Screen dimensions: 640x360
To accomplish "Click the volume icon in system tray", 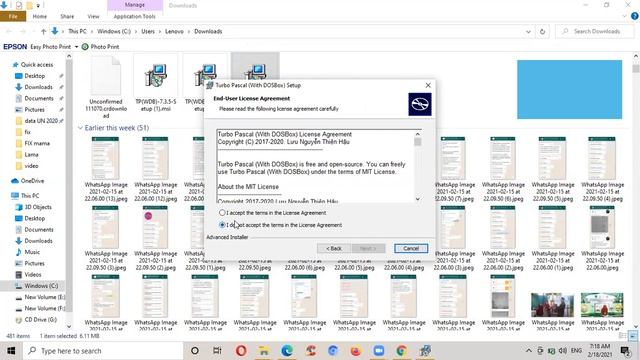I will (563, 351).
